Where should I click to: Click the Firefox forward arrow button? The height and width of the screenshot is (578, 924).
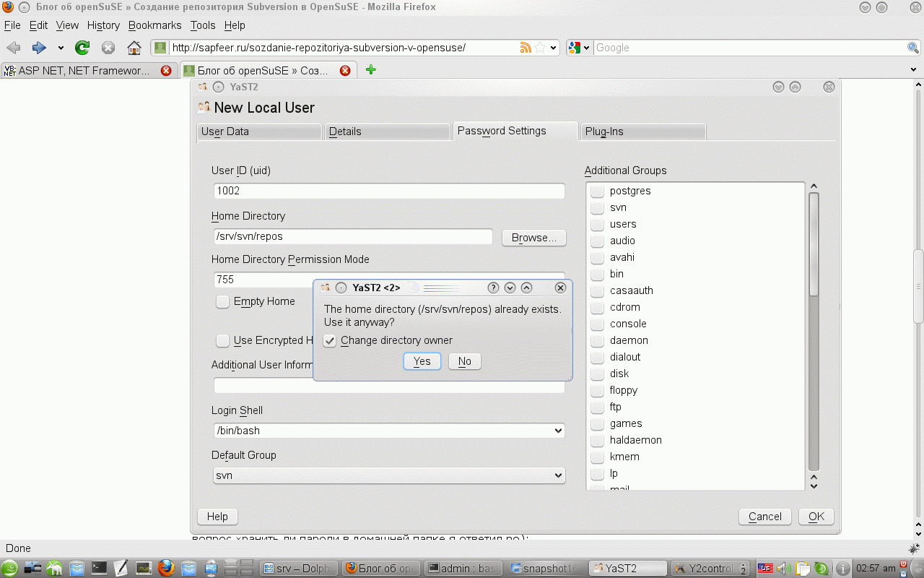(x=39, y=48)
